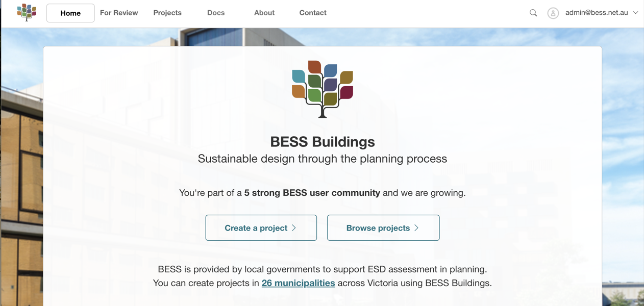Click the Create a project label
Screen dimensions: 644x306
(x=256, y=228)
